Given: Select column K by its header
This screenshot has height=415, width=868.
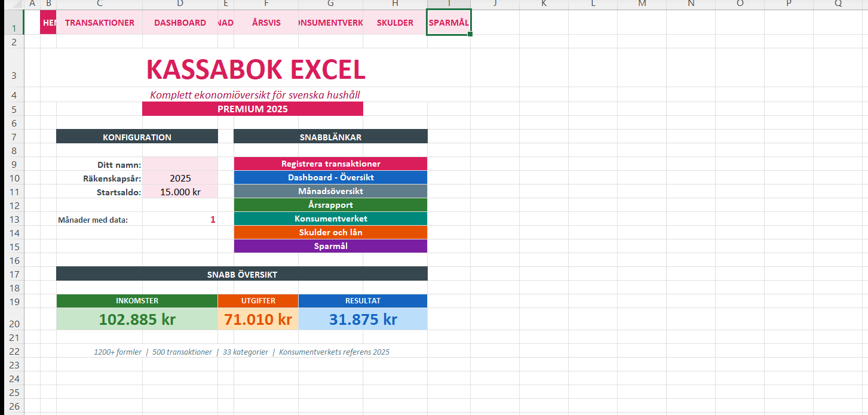Looking at the screenshot, I should click(544, 4).
